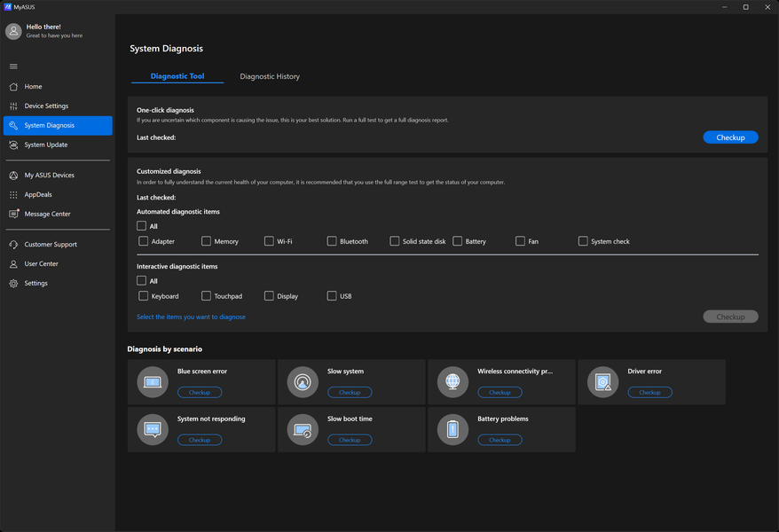Click the hamburger menu icon in sidebar
Image resolution: width=779 pixels, height=532 pixels.
(x=13, y=66)
